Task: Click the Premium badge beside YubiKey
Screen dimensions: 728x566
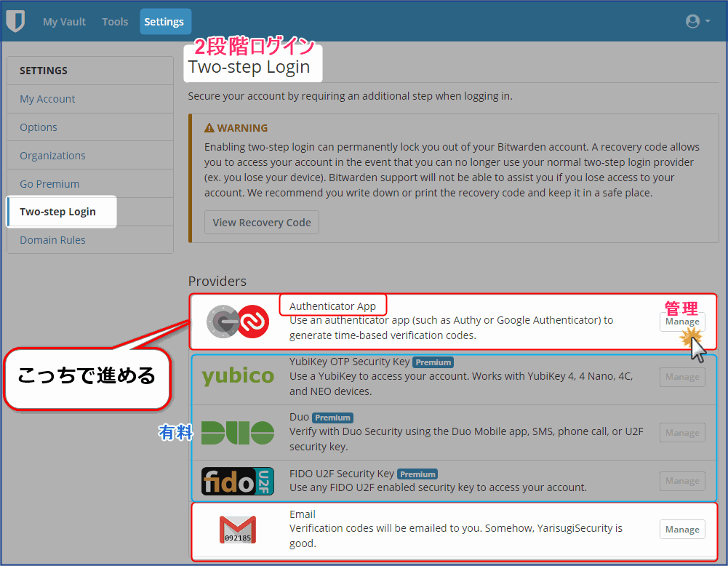Action: (433, 362)
